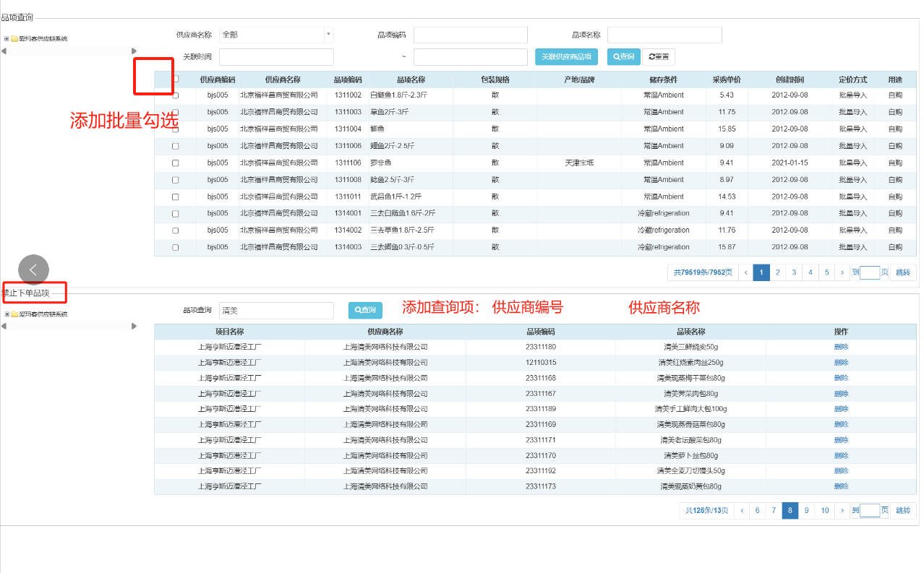Delete the row 清美荠菜肉包80g

pos(841,394)
